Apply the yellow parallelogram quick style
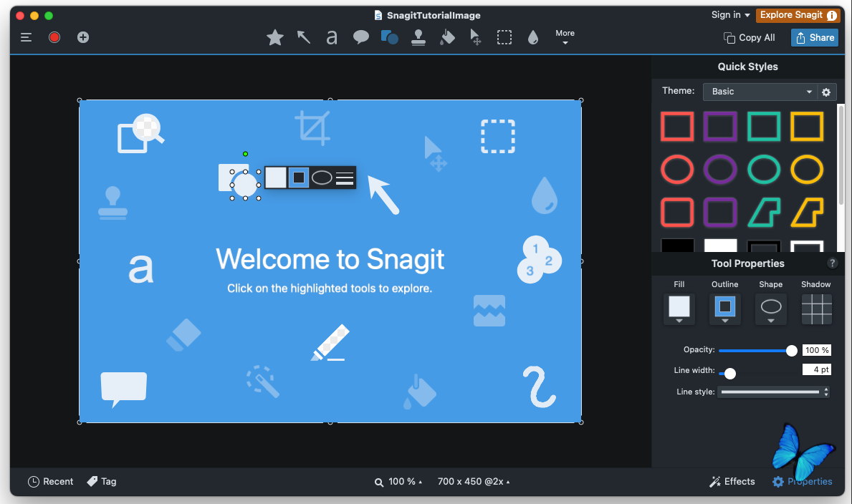 pos(807,212)
